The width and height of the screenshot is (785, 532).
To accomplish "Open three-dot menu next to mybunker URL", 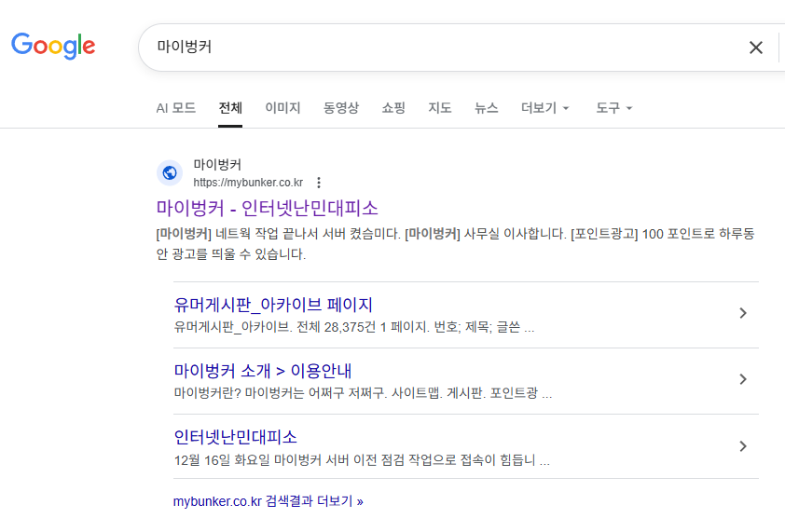I will pos(319,183).
